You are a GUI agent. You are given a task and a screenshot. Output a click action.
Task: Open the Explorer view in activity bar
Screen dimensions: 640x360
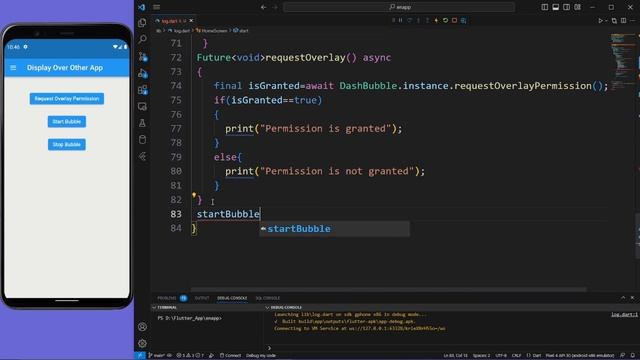[142, 22]
